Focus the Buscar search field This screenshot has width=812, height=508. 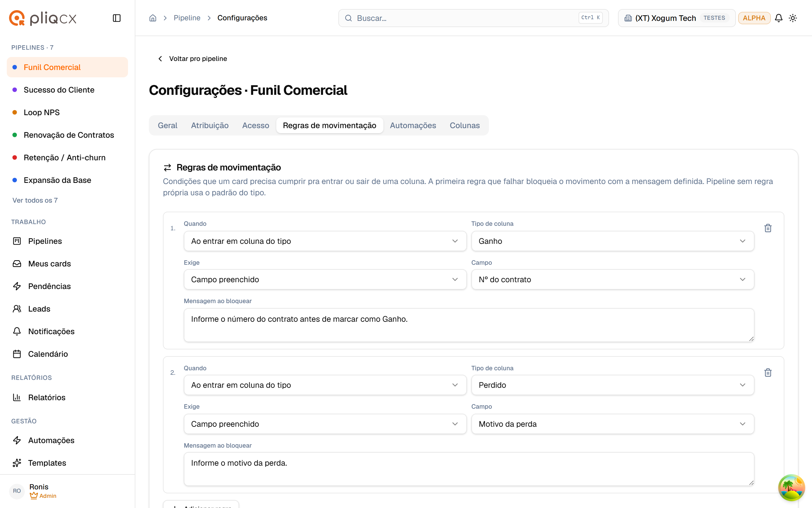(x=473, y=18)
